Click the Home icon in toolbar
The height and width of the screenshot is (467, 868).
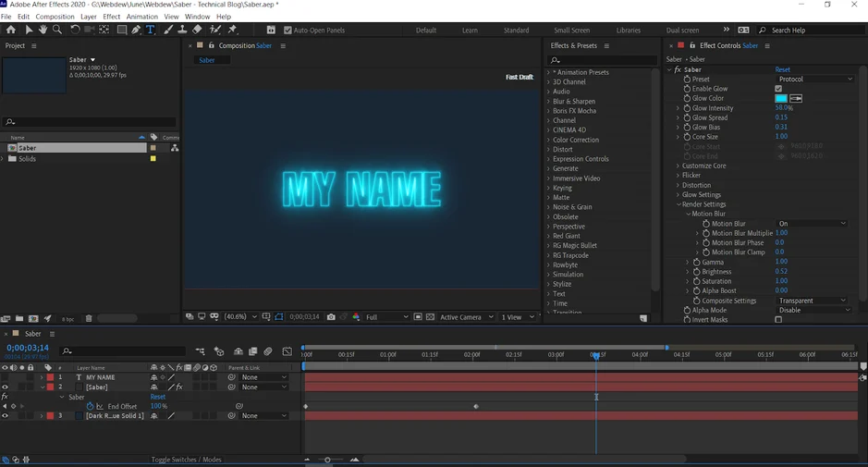coord(11,30)
